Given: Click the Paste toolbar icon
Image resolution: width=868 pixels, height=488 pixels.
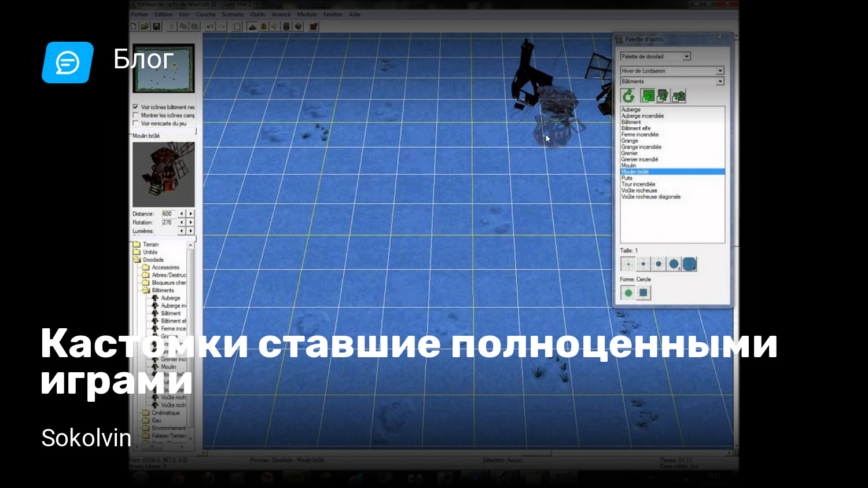Looking at the screenshot, I should [195, 27].
